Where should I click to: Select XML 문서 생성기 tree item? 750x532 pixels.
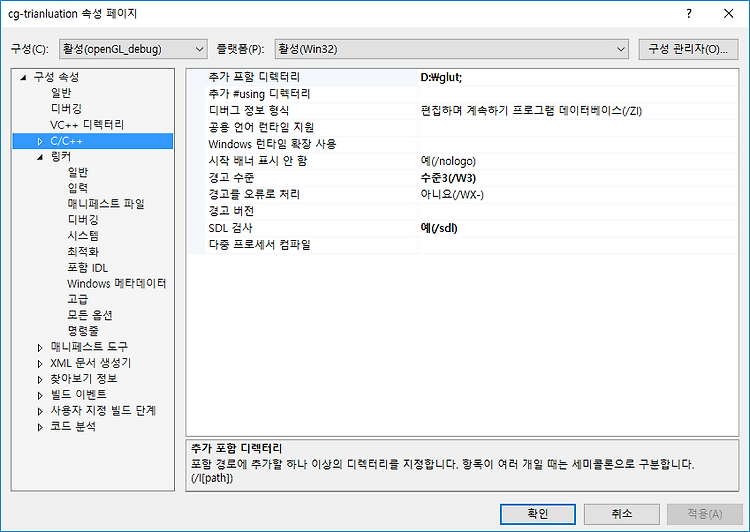pyautogui.click(x=90, y=363)
